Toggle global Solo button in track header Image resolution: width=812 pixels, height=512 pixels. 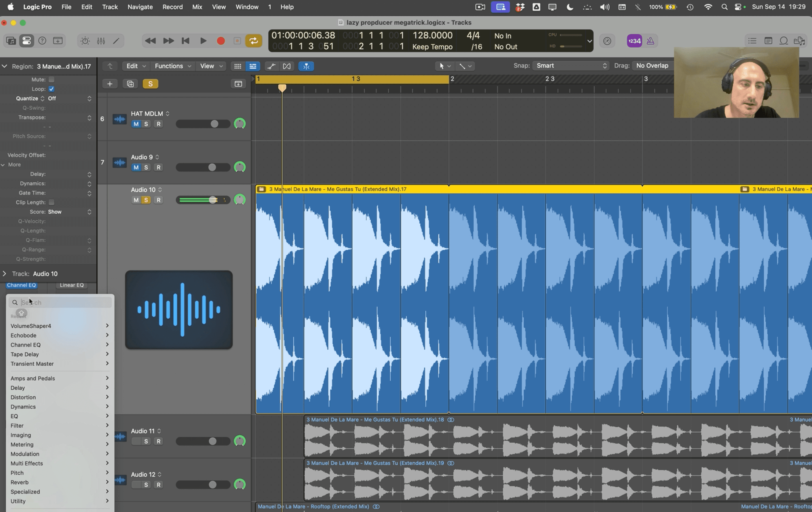click(150, 84)
